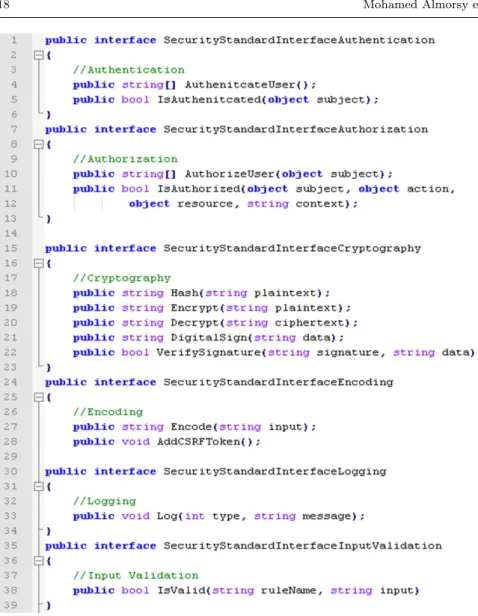Click the IsAuthenitcated method name
The height and width of the screenshot is (616, 478).
click(x=209, y=100)
